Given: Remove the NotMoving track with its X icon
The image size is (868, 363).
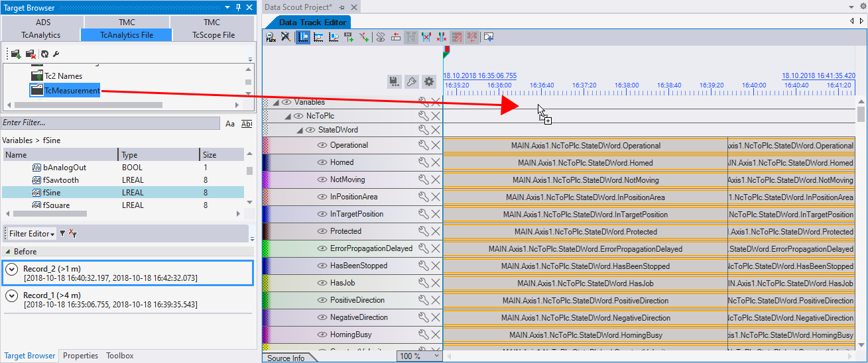Looking at the screenshot, I should (x=436, y=180).
